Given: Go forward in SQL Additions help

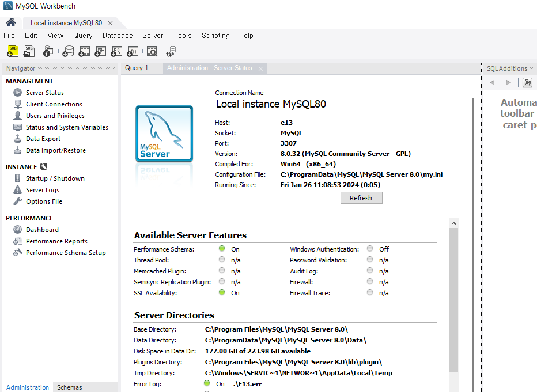Looking at the screenshot, I should click(x=509, y=82).
